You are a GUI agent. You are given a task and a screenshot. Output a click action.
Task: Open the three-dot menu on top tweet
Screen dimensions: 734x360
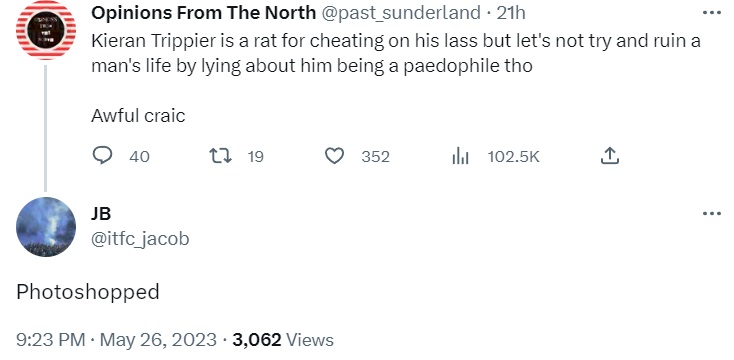712,13
